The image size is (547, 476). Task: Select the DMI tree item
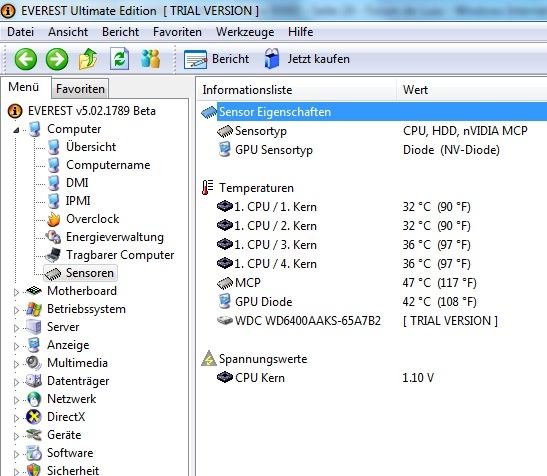tap(77, 183)
